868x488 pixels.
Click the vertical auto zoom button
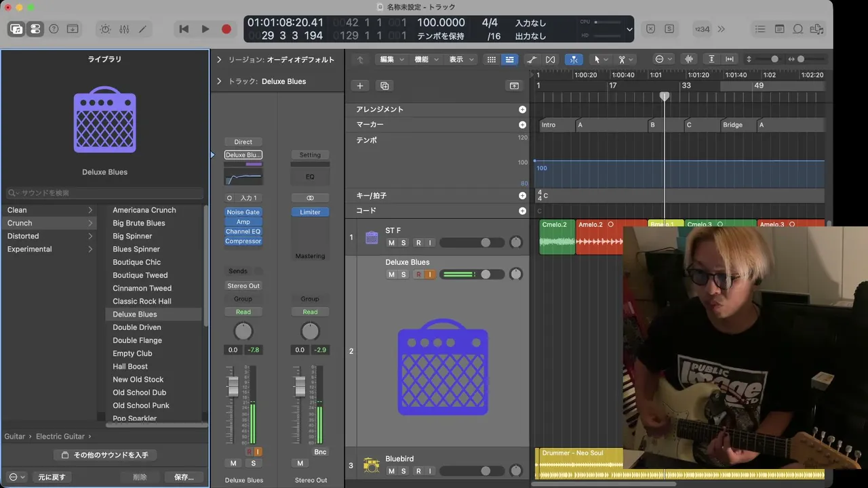click(x=711, y=60)
